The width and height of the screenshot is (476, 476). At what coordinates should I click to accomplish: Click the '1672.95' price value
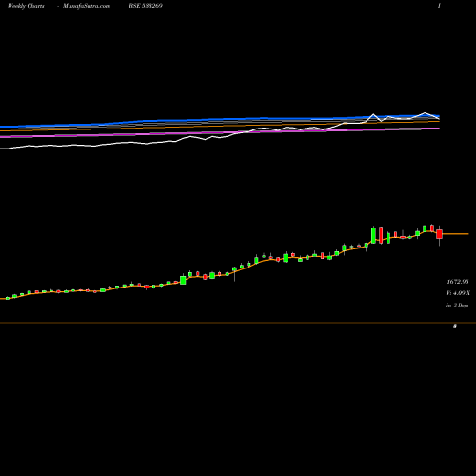(458, 282)
